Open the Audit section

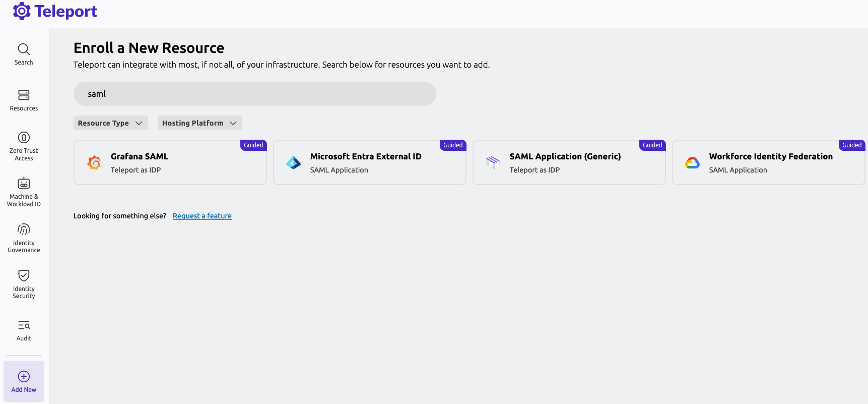click(24, 330)
